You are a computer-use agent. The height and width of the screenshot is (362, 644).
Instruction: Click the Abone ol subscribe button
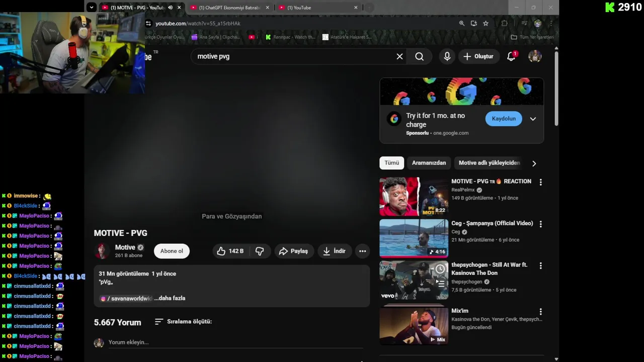(x=172, y=251)
